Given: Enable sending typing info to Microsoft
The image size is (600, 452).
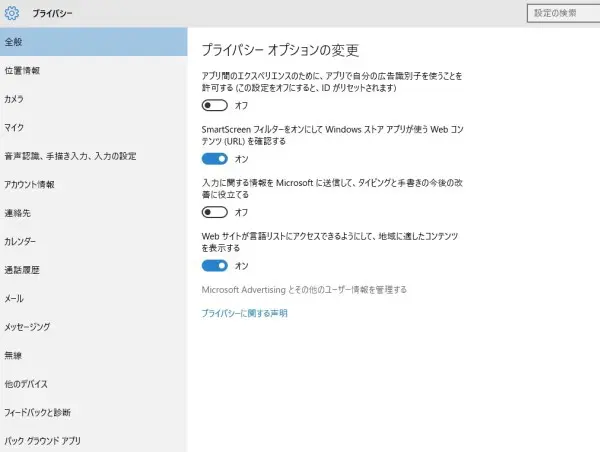Looking at the screenshot, I should click(x=215, y=212).
